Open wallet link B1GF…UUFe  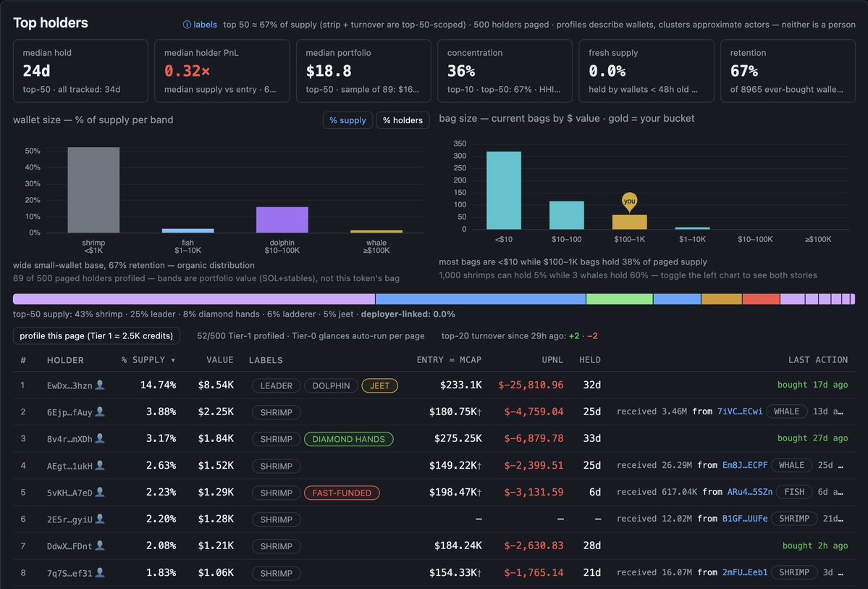tap(744, 519)
